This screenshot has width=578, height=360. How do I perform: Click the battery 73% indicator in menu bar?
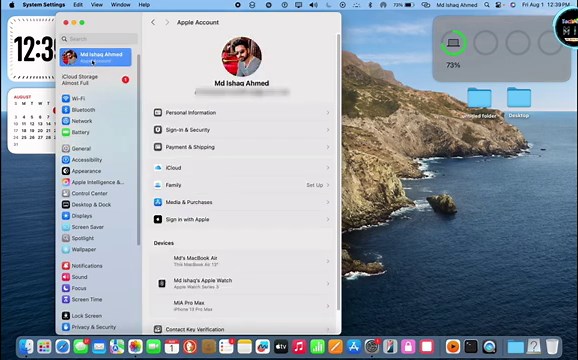pyautogui.click(x=404, y=5)
